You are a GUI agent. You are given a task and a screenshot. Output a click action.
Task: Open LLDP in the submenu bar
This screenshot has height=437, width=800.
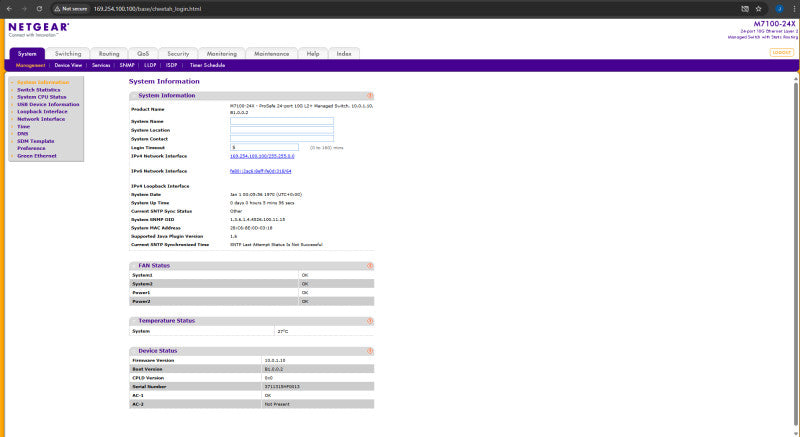tap(150, 65)
